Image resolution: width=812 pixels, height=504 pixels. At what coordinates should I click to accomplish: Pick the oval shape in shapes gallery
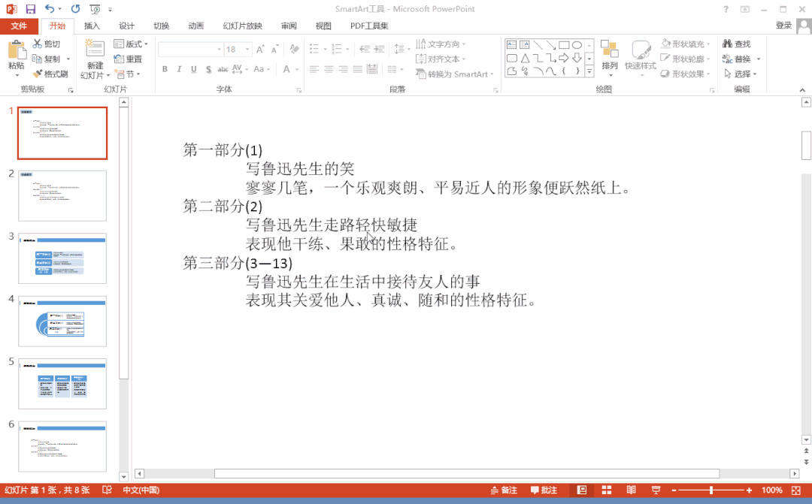click(577, 45)
